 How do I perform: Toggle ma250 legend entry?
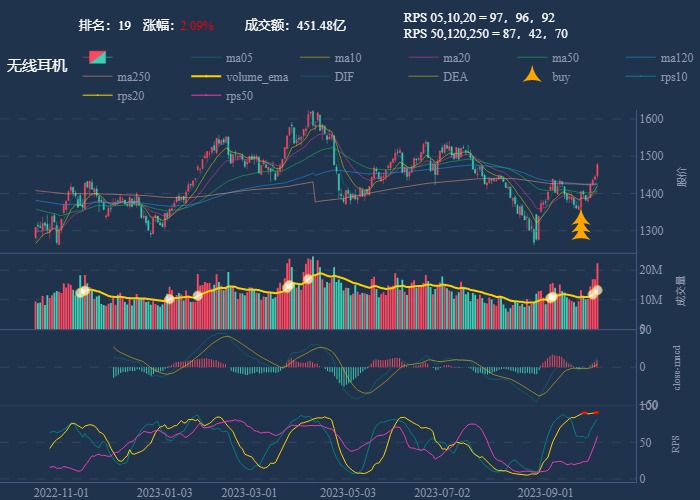[x=133, y=77]
